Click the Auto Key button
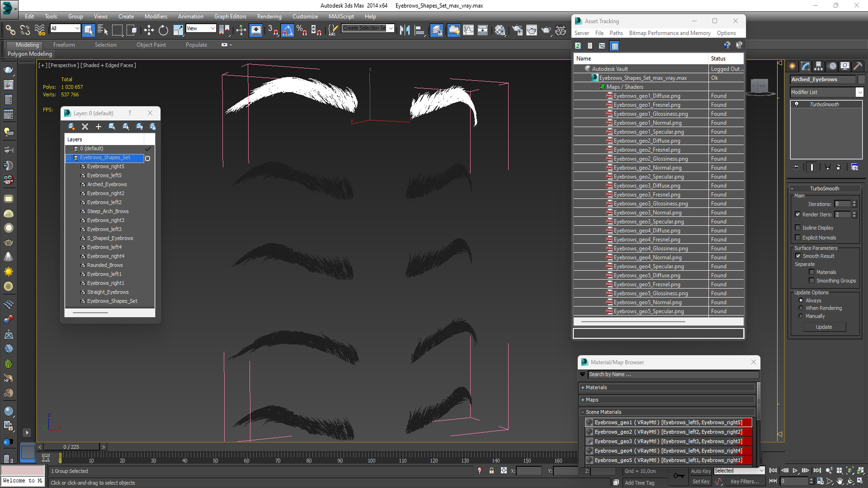Image resolution: width=868 pixels, height=488 pixels. pos(700,471)
